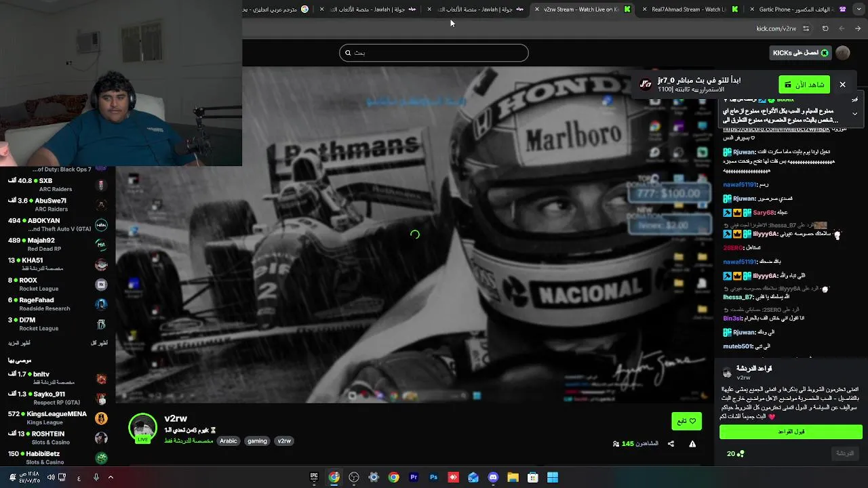This screenshot has width=868, height=488.
Task: Close the v2rw Stream tab
Action: [537, 9]
